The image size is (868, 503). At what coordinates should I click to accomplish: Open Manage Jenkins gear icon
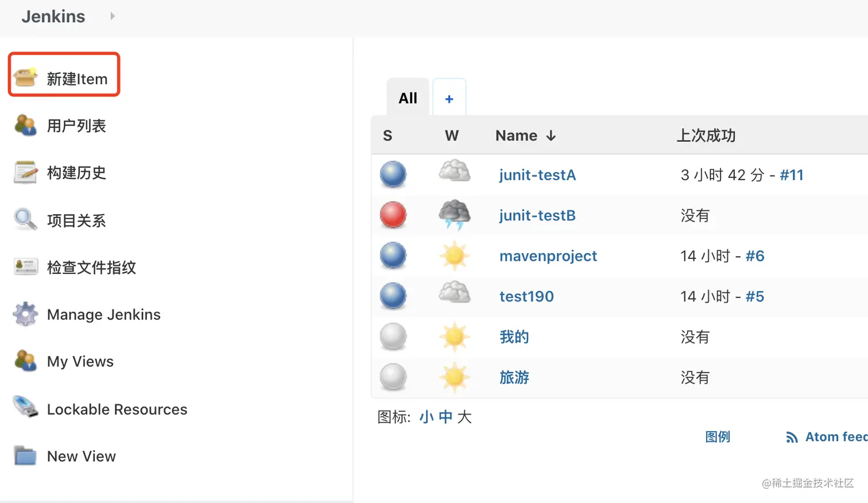point(25,314)
